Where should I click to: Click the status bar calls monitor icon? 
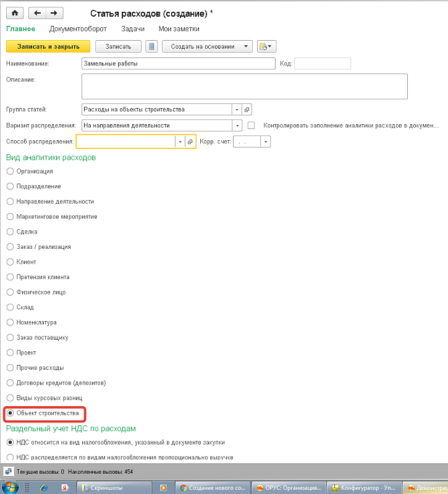(x=8, y=472)
